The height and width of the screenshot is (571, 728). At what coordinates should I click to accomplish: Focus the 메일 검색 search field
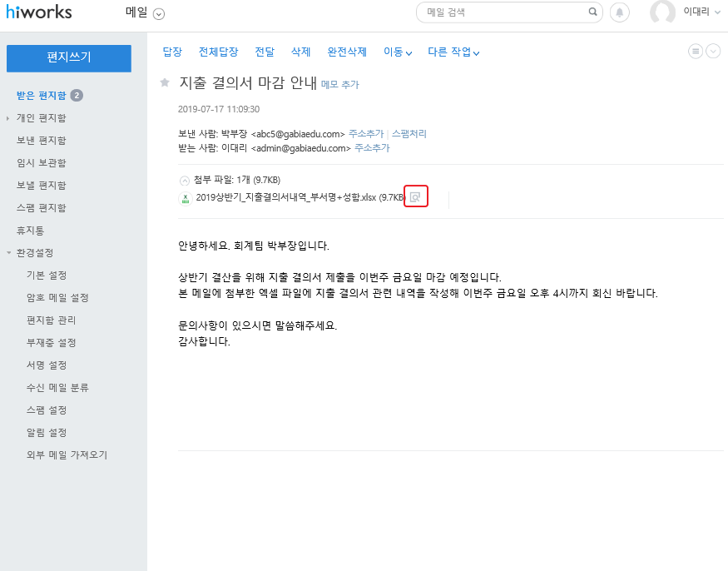(503, 12)
